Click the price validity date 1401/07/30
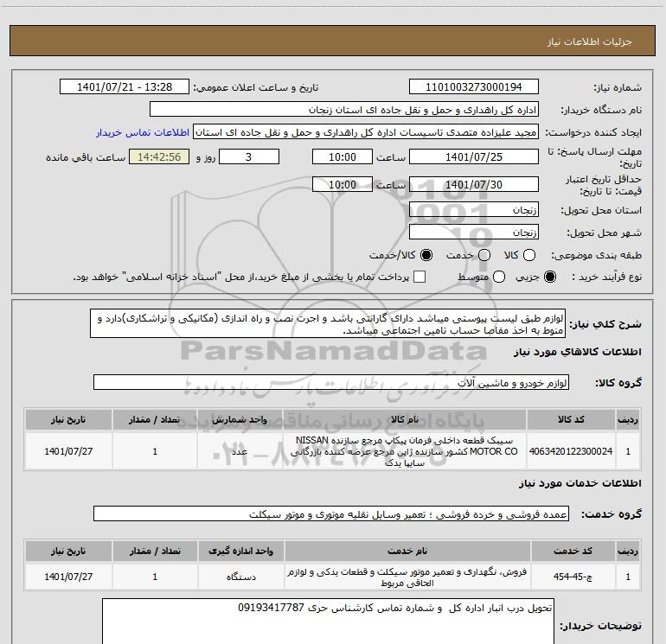The width and height of the screenshot is (666, 644). click(x=474, y=184)
